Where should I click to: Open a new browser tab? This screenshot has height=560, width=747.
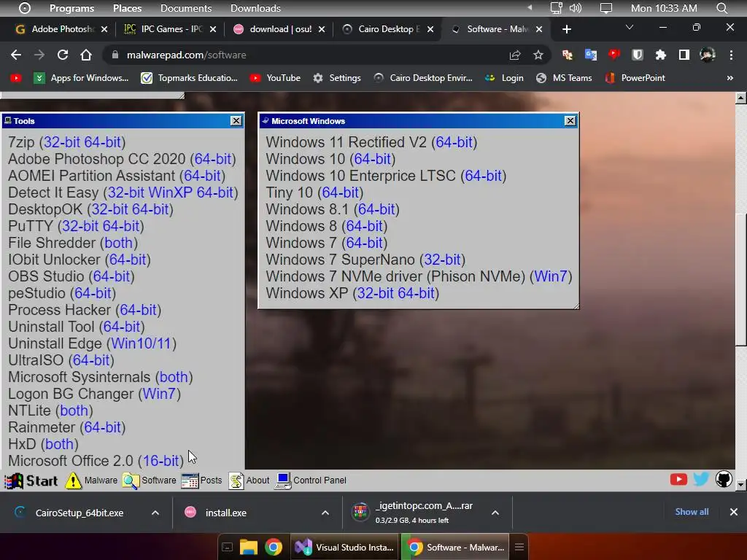click(x=566, y=29)
